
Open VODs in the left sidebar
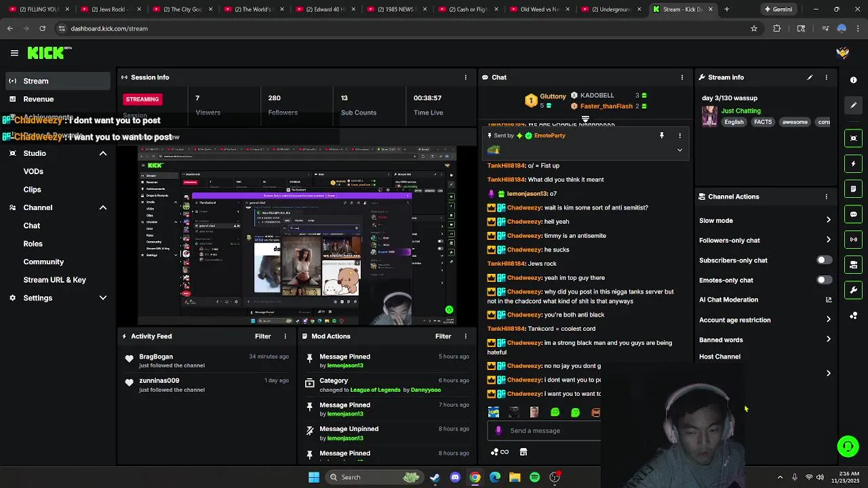point(33,171)
